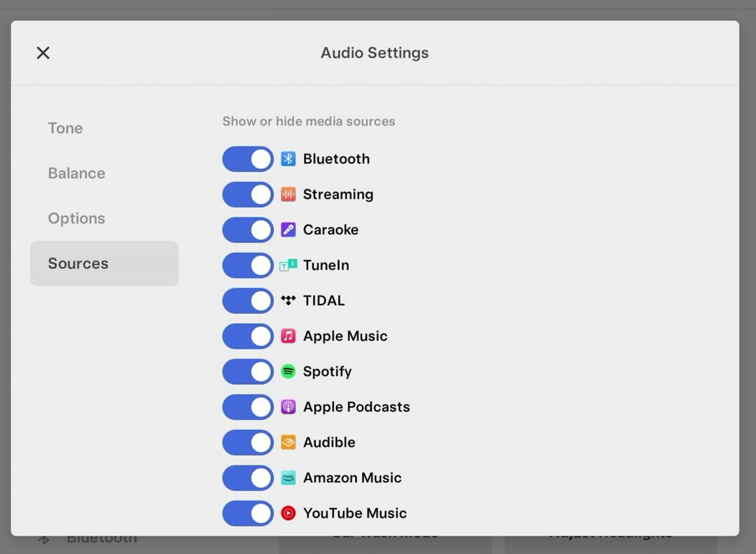Turn off the TIDAL source switch
This screenshot has height=554, width=756.
pyautogui.click(x=248, y=301)
